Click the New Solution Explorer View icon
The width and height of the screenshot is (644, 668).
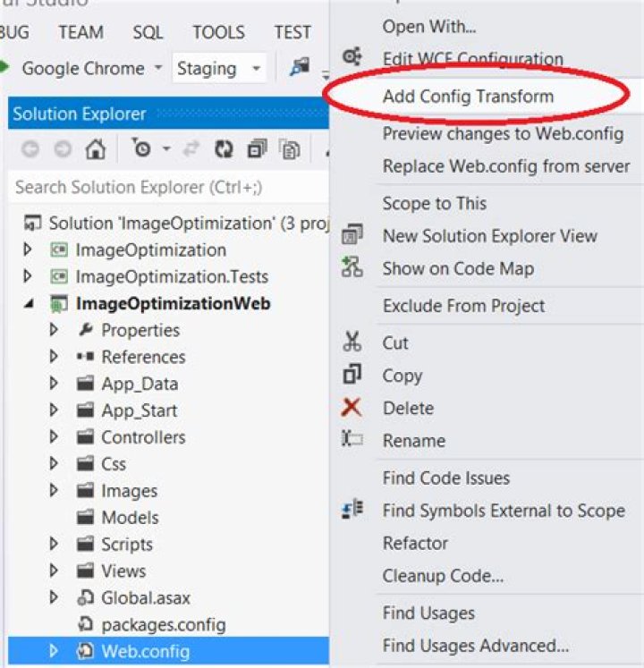click(352, 234)
